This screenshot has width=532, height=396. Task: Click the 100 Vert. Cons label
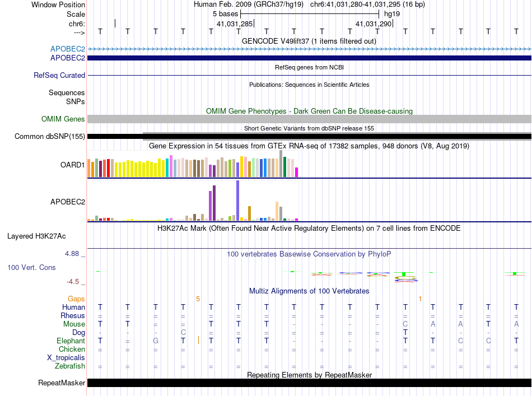click(31, 267)
